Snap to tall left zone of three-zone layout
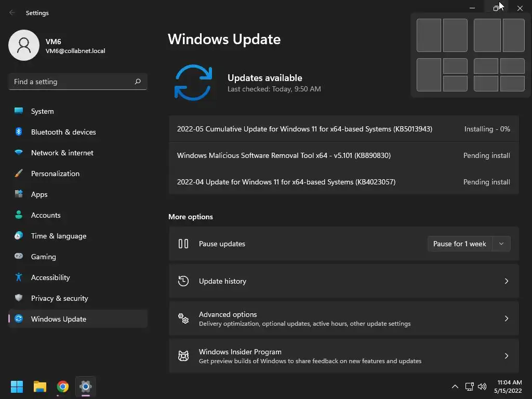The height and width of the screenshot is (399, 532). click(x=429, y=75)
